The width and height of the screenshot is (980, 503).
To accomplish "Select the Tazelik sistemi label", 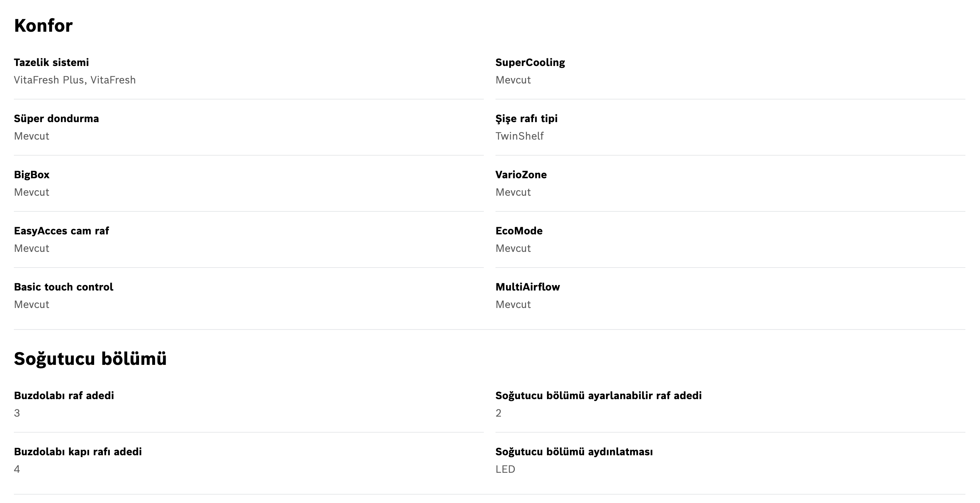I will (x=51, y=62).
